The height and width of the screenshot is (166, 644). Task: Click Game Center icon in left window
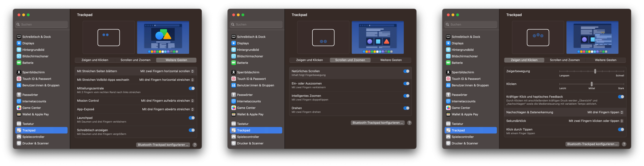click(x=19, y=108)
